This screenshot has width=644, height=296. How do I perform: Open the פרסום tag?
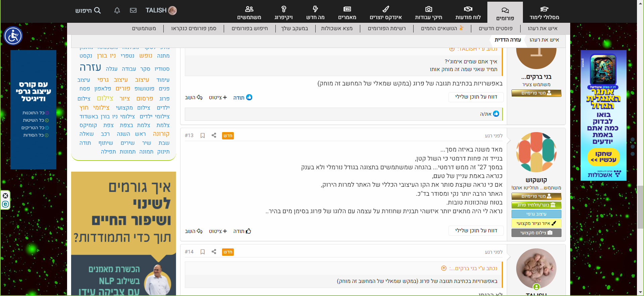tap(145, 99)
